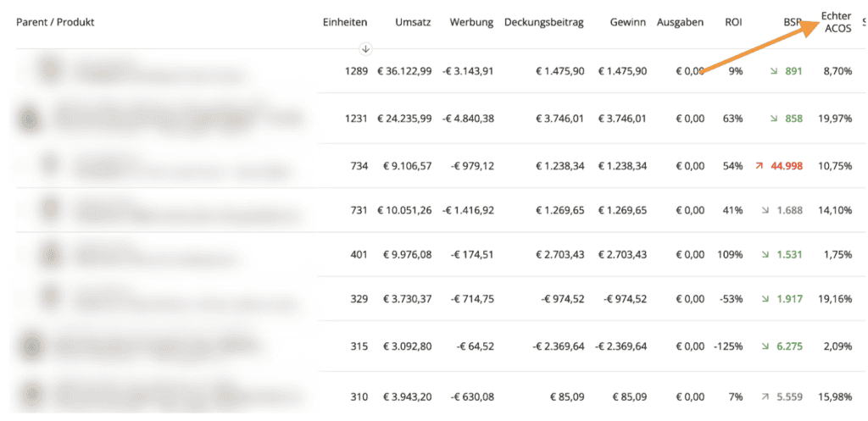Click green trend arrow beside BSR 6.275
This screenshot has height=421, width=868.
point(766,346)
